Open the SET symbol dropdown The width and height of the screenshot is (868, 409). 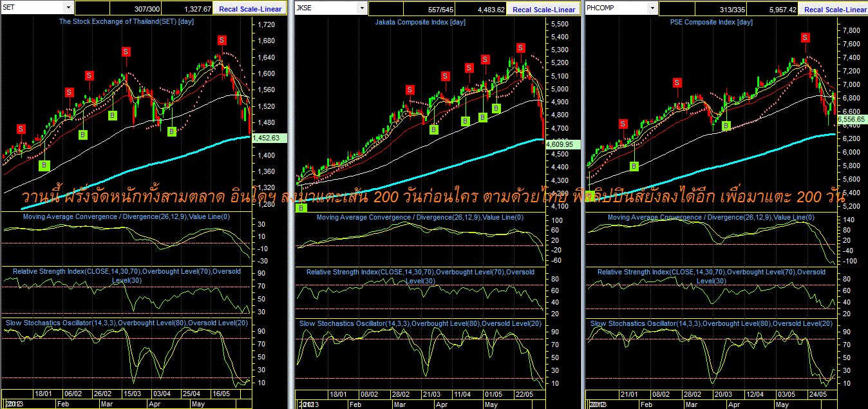(x=68, y=7)
